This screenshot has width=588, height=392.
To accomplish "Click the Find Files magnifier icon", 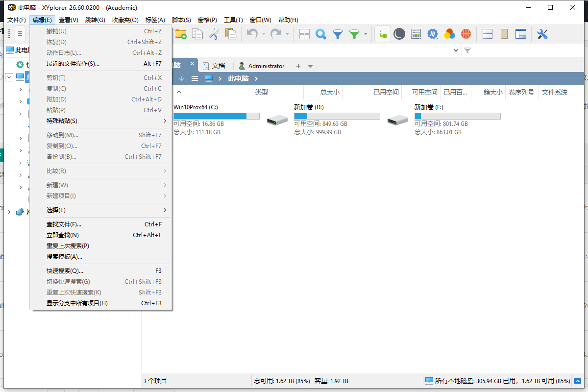I will point(321,34).
